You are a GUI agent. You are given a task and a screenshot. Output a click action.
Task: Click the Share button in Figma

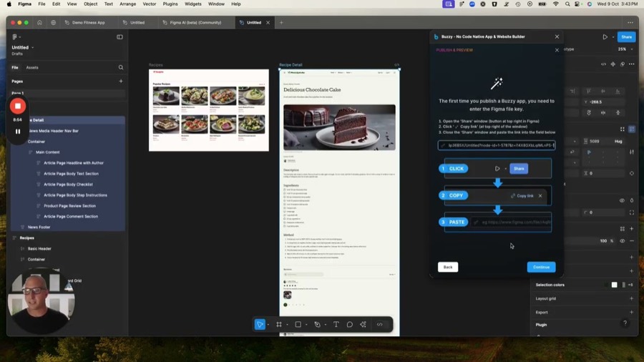tap(626, 37)
